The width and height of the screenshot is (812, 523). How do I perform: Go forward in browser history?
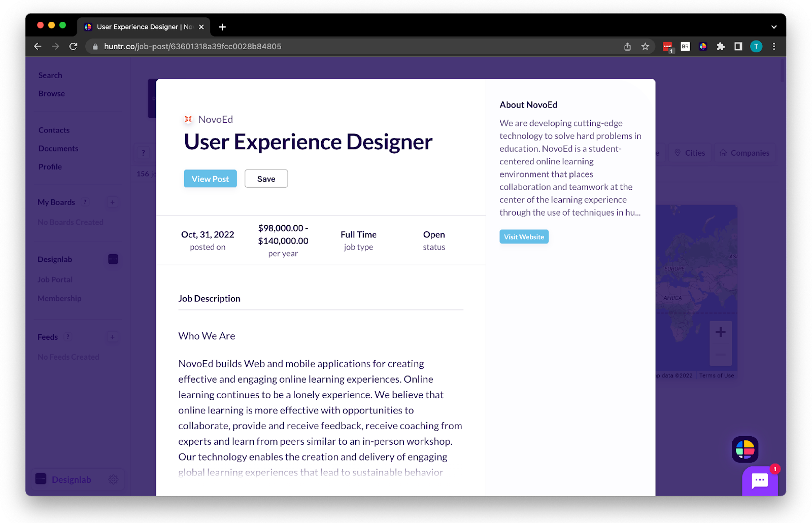click(x=55, y=46)
